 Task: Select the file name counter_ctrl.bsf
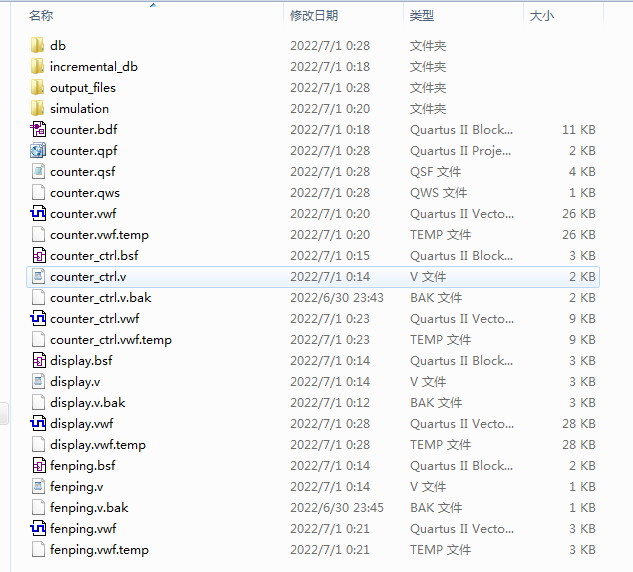click(x=94, y=256)
